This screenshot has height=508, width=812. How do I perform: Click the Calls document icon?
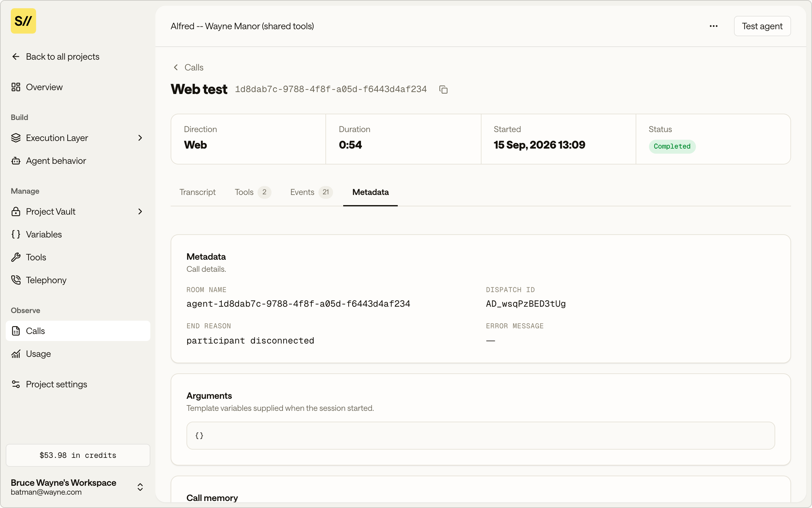click(16, 331)
